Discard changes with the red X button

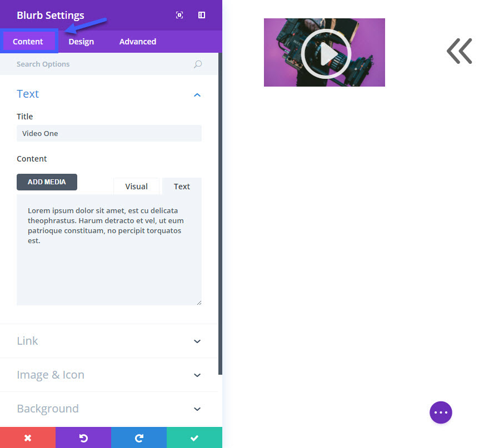pos(28,437)
